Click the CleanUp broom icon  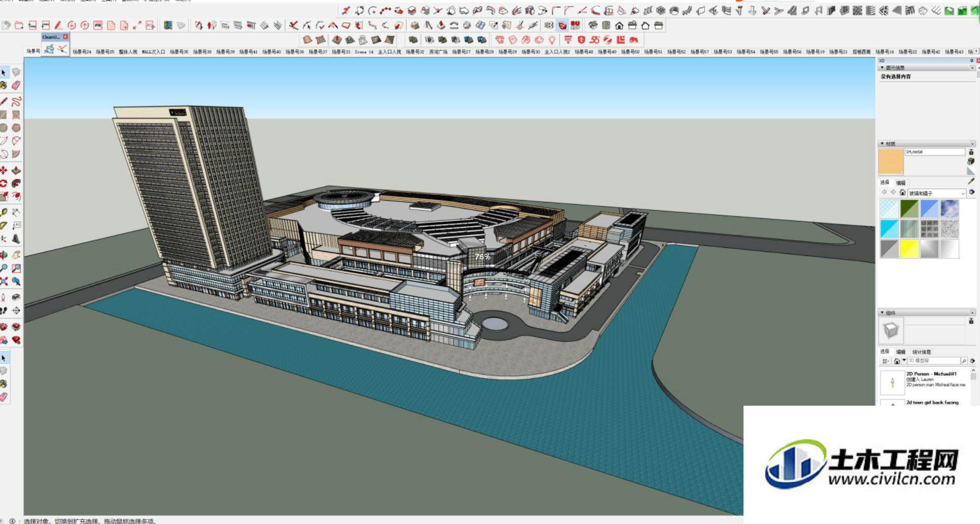49,49
